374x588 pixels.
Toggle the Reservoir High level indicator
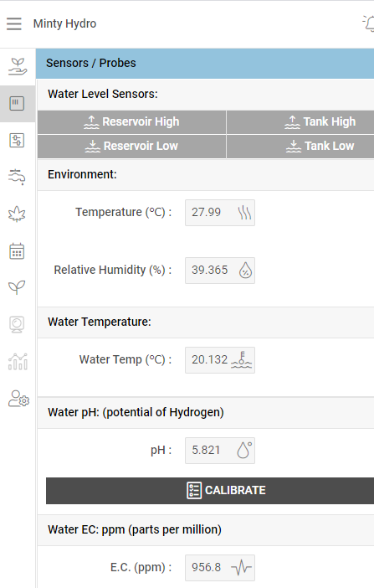point(132,122)
